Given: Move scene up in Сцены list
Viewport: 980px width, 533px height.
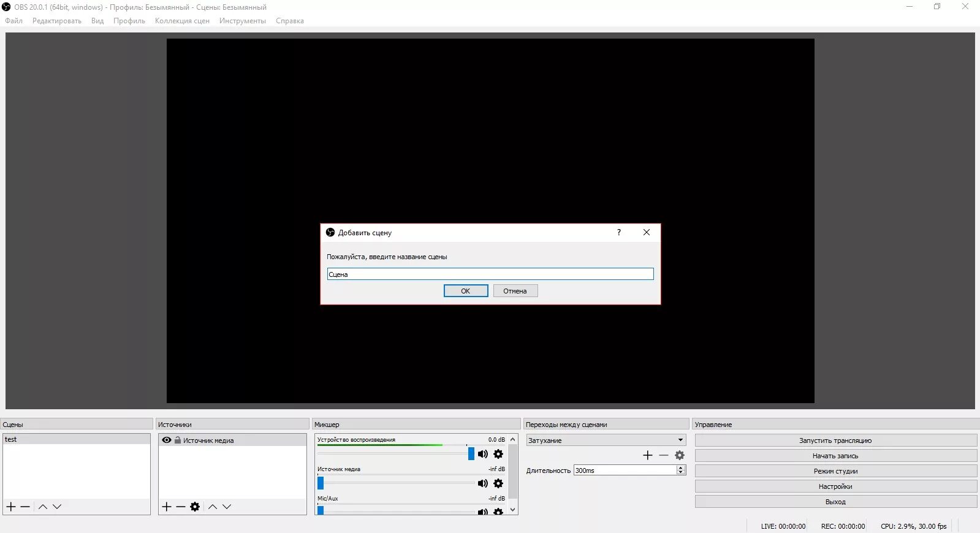Looking at the screenshot, I should 43,507.
